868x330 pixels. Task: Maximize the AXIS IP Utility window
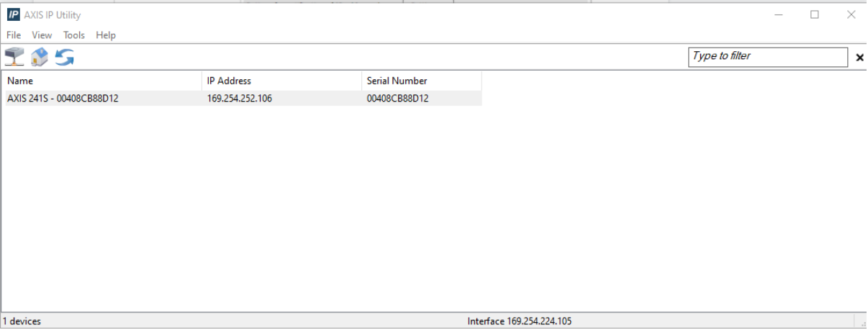(815, 14)
